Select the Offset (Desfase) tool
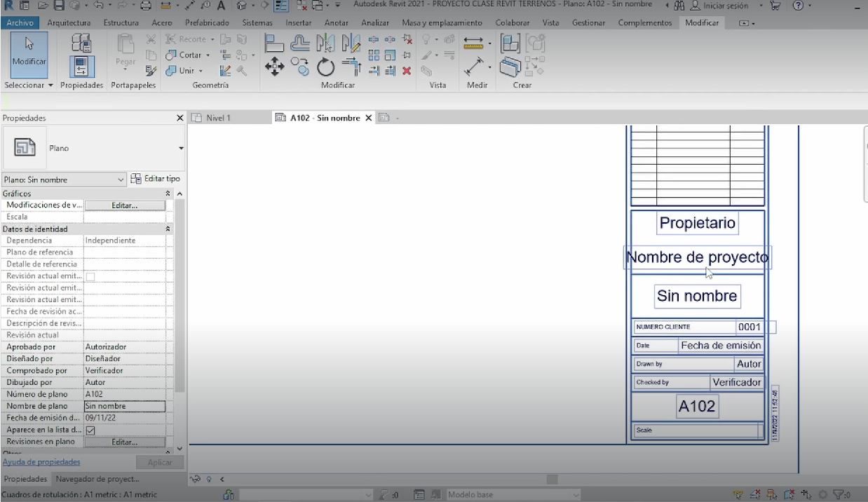 point(300,43)
